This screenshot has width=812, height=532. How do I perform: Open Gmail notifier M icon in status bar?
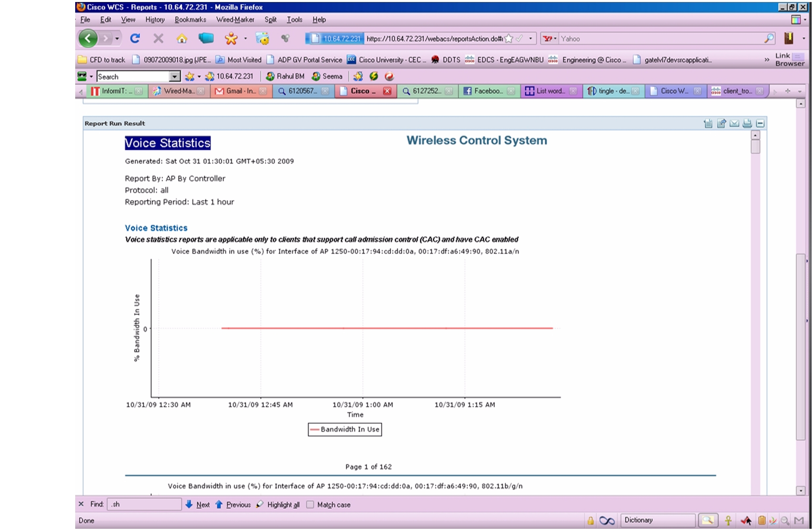click(799, 521)
